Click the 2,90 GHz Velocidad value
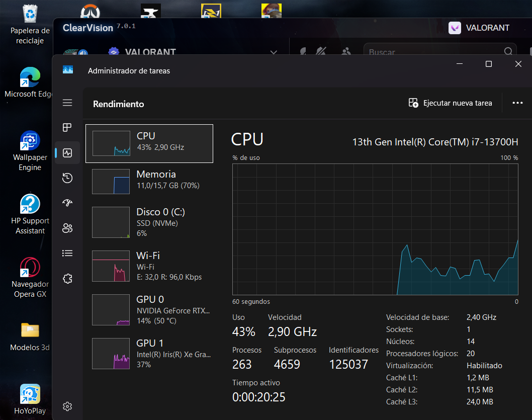This screenshot has width=532, height=420. 293,331
